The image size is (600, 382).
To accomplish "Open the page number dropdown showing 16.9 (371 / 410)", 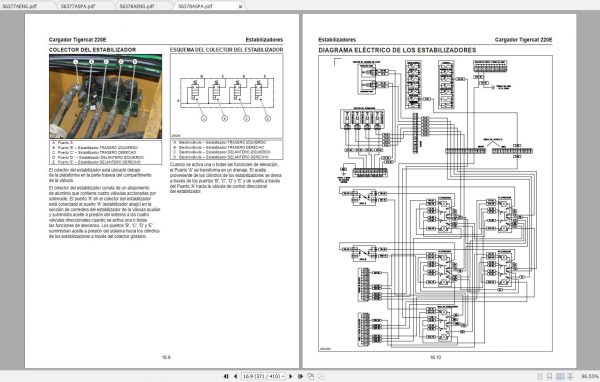I will point(263,376).
